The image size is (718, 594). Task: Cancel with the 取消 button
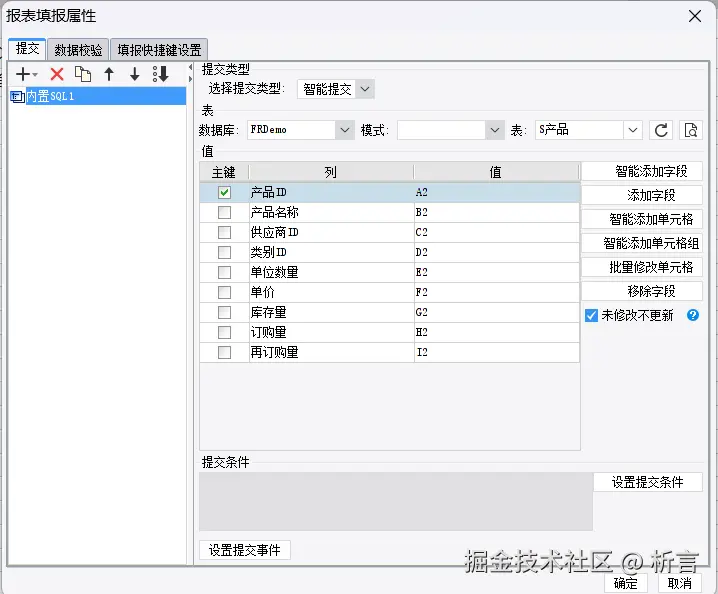pyautogui.click(x=680, y=583)
